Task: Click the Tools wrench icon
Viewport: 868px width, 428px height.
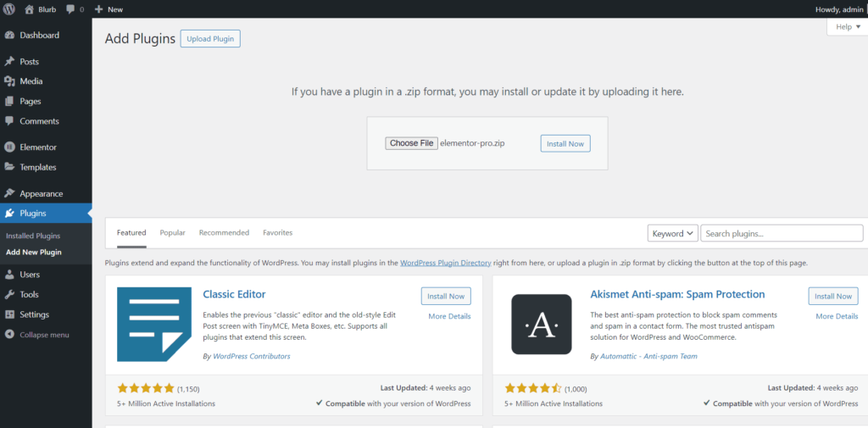Action: (x=9, y=295)
